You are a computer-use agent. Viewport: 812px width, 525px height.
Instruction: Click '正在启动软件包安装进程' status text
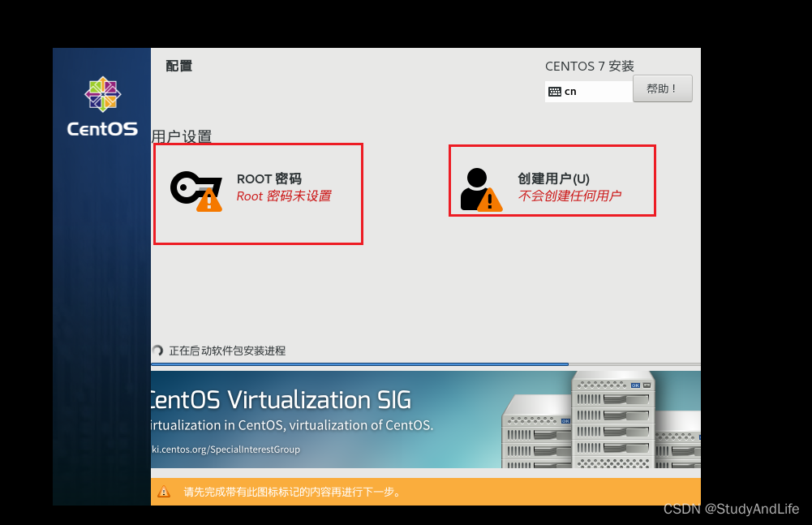click(227, 351)
